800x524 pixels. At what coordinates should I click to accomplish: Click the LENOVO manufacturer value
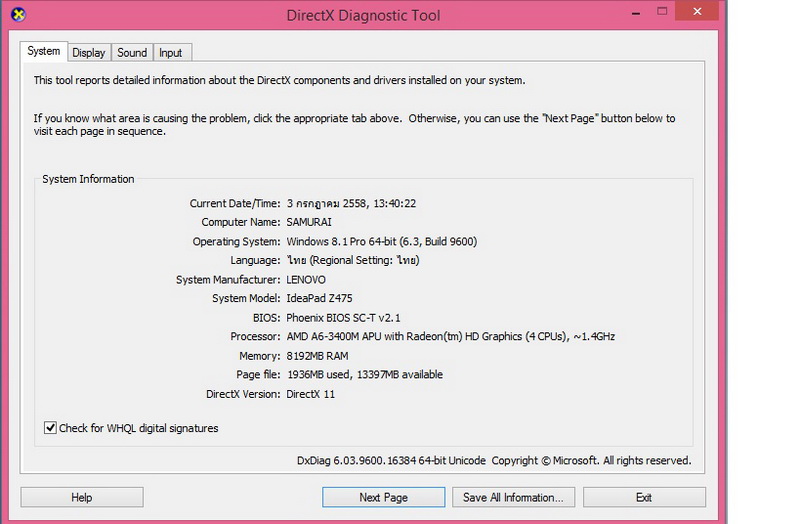[x=306, y=280]
